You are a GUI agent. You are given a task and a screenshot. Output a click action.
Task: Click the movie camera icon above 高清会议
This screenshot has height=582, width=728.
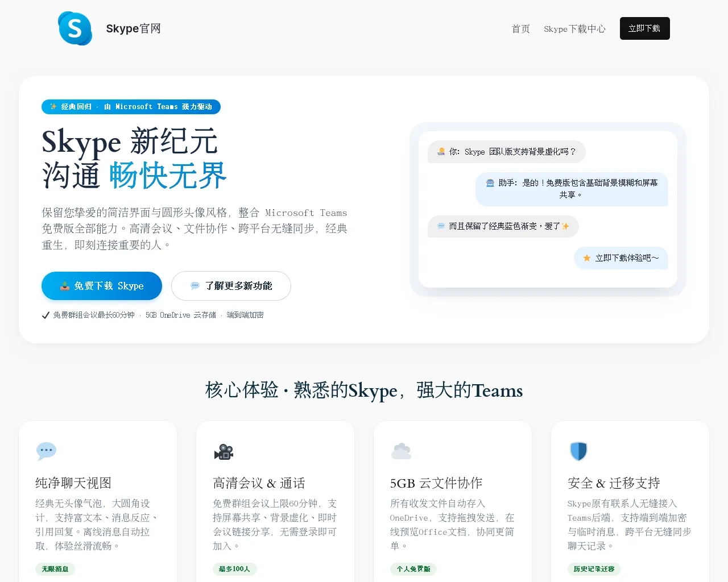(224, 451)
